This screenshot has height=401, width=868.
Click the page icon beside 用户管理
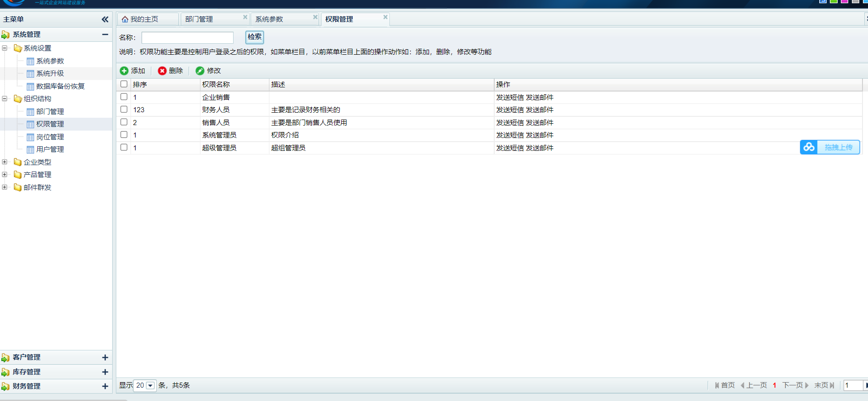[x=30, y=149]
